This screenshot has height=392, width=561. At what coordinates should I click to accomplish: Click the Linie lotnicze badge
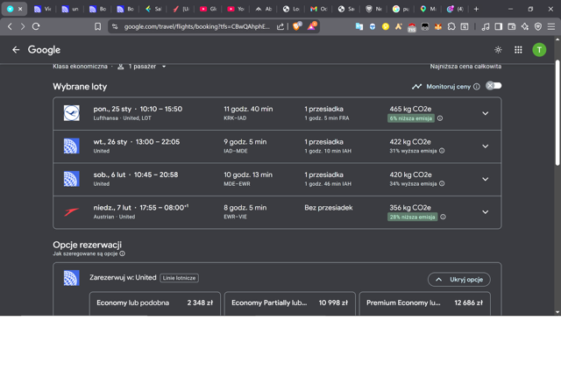click(x=179, y=278)
